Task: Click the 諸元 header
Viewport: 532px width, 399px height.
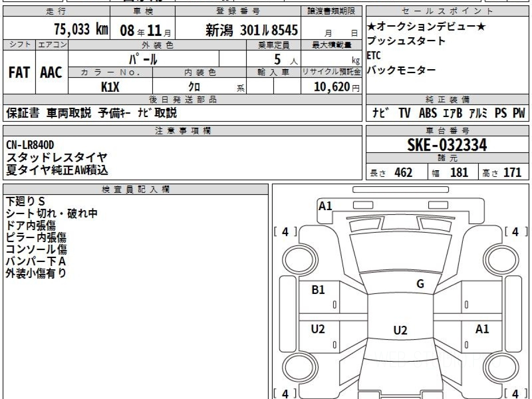Action: coord(447,158)
